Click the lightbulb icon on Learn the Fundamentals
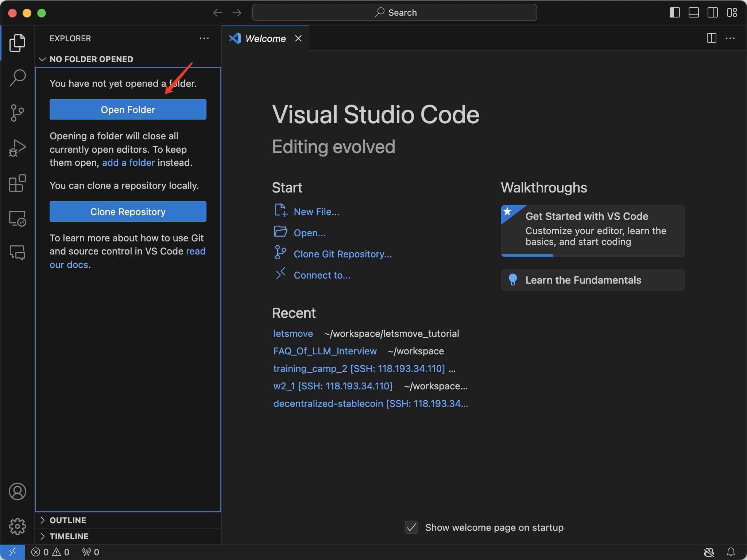This screenshot has width=747, height=560. coord(512,280)
